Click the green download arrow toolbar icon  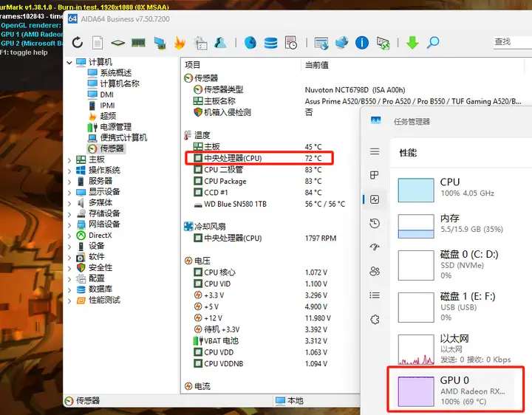click(x=412, y=43)
